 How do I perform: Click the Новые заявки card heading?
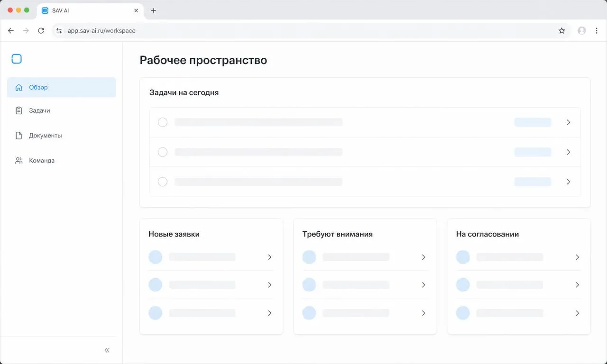coord(174,234)
